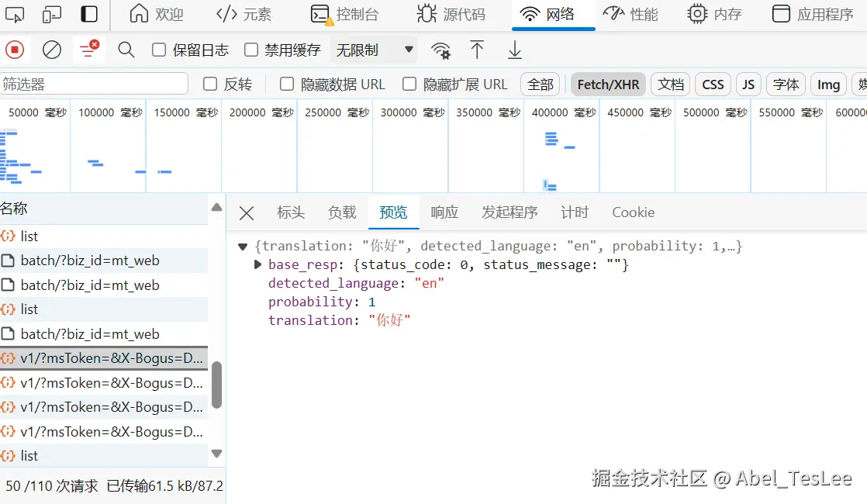This screenshot has width=867, height=504.
Task: Click request list scrollbar down arrow
Action: (217, 454)
